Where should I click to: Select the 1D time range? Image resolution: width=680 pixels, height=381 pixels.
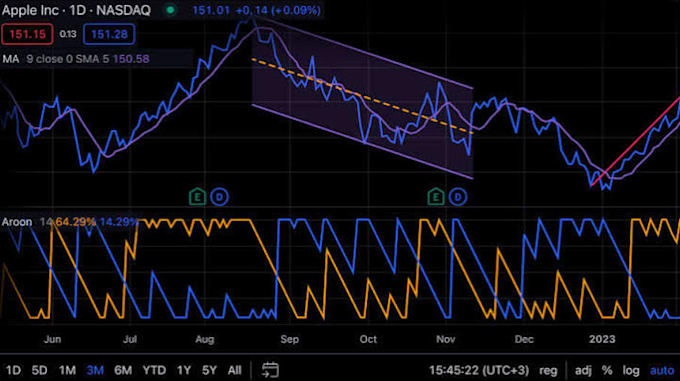(x=13, y=370)
